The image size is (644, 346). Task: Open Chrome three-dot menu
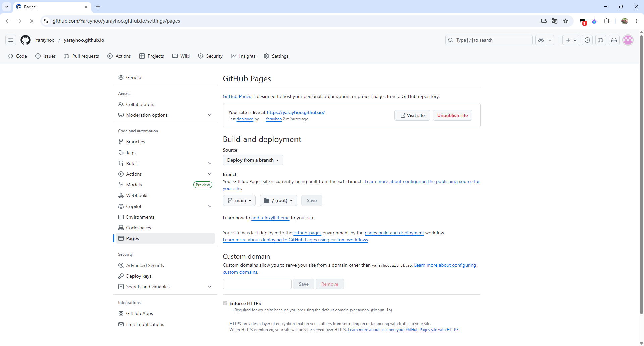point(637,21)
